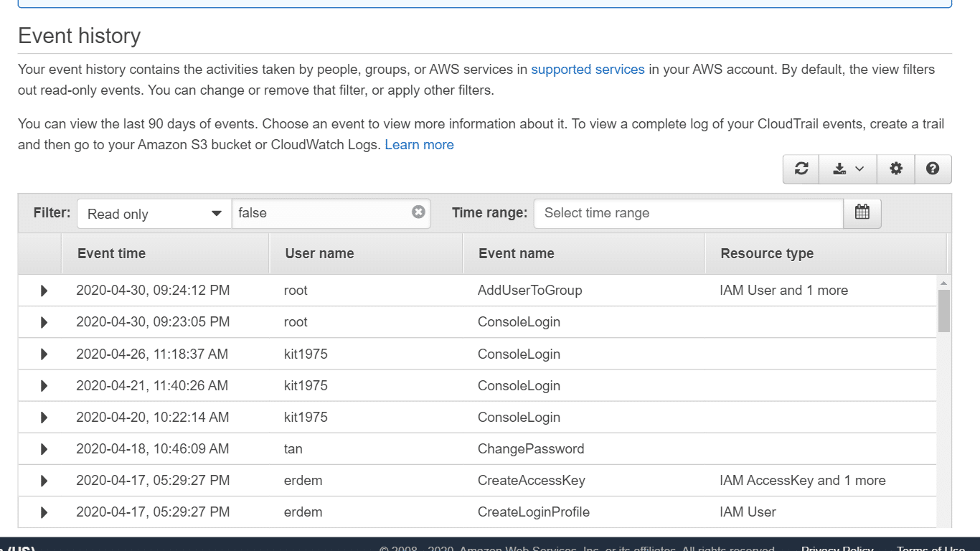Open the help question mark icon
Image resolution: width=980 pixels, height=551 pixels.
click(x=933, y=169)
